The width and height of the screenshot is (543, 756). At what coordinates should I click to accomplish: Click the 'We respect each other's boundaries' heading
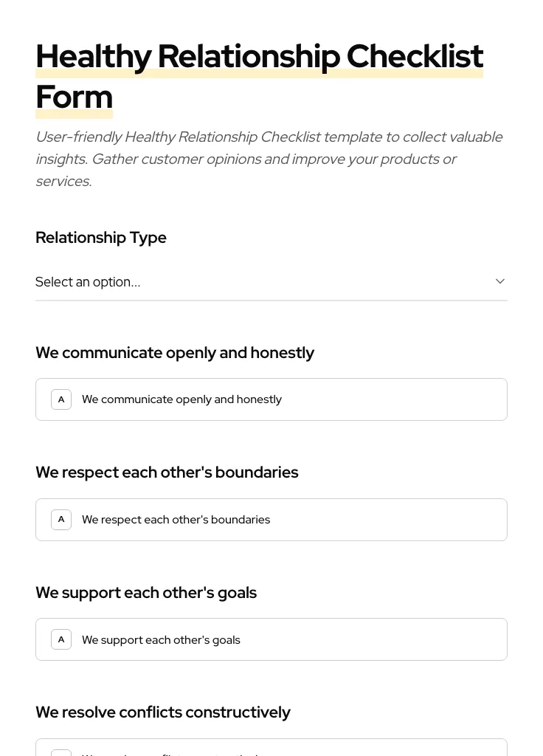pyautogui.click(x=167, y=472)
